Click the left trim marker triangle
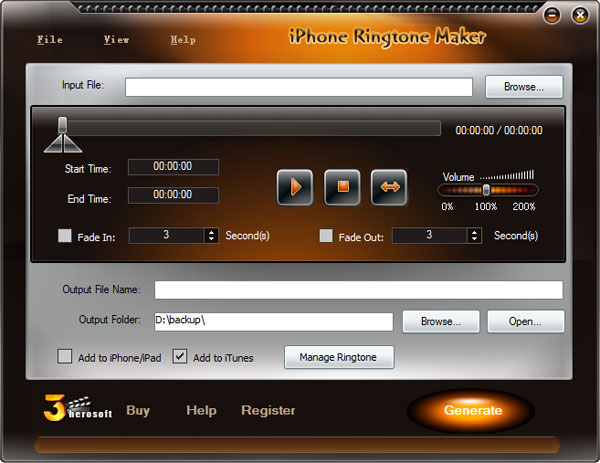 click(x=53, y=144)
